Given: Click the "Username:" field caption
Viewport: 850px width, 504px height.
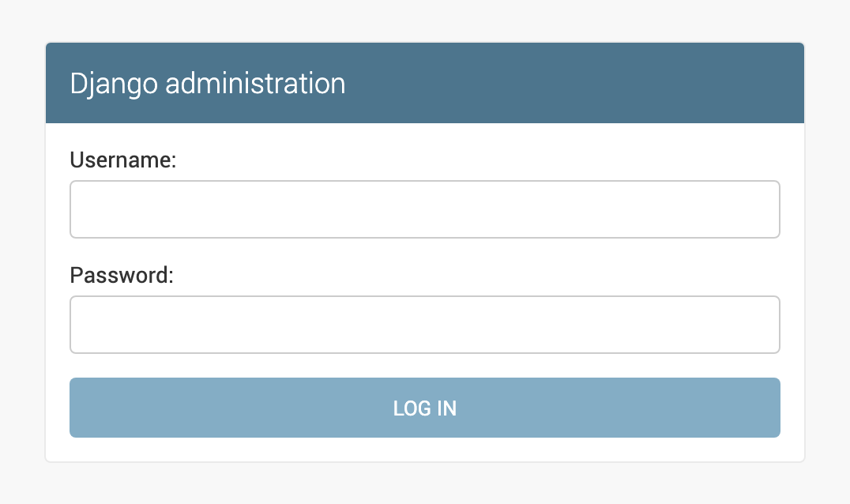Looking at the screenshot, I should [123, 160].
